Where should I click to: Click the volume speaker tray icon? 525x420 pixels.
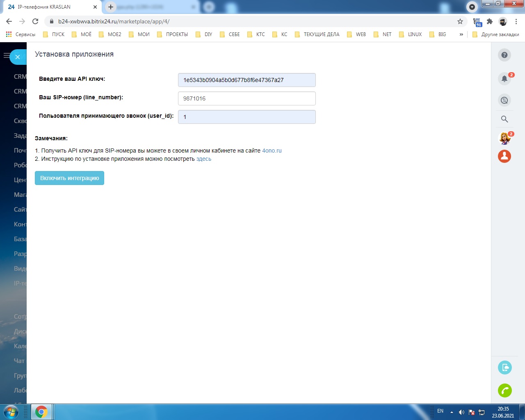click(x=461, y=412)
